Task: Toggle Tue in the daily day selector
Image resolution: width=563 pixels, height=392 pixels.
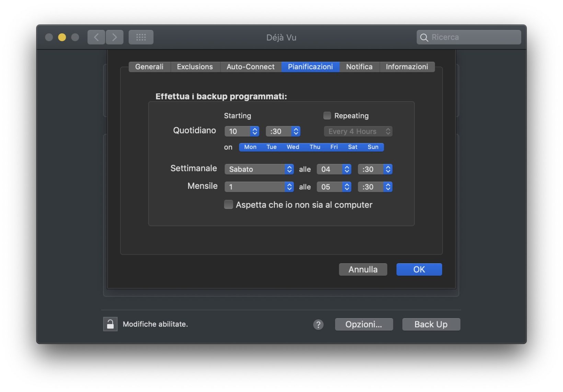Action: tap(271, 147)
